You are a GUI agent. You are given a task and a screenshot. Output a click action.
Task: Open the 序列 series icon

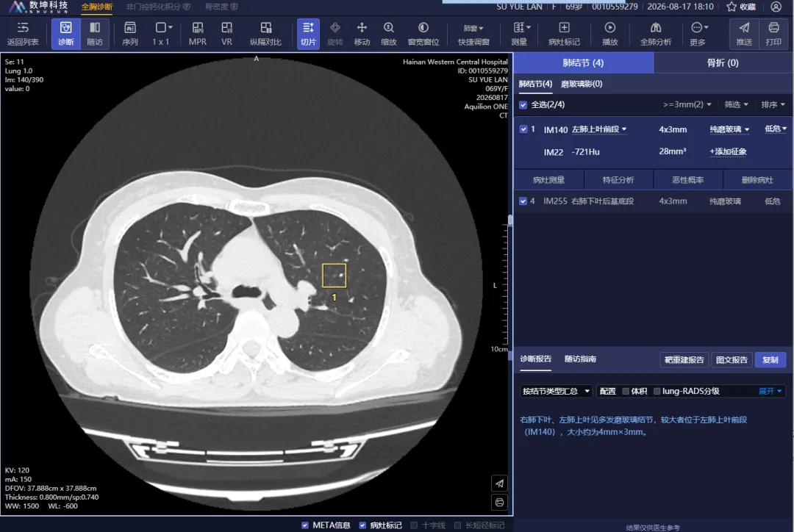(x=130, y=27)
